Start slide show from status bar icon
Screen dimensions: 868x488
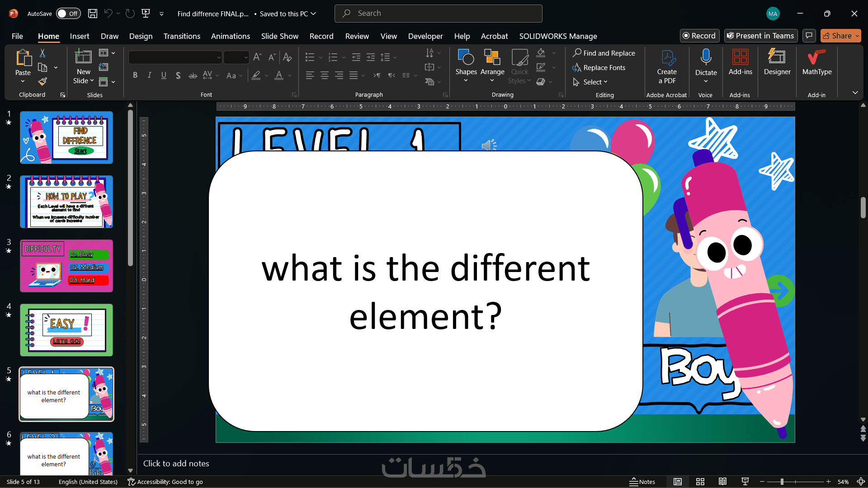pos(745,482)
